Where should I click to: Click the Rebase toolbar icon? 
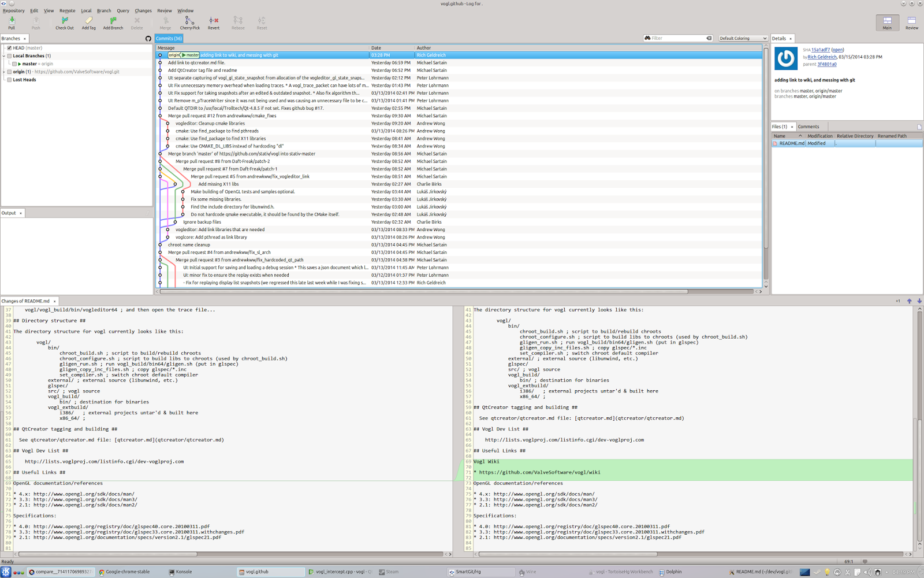tap(238, 23)
